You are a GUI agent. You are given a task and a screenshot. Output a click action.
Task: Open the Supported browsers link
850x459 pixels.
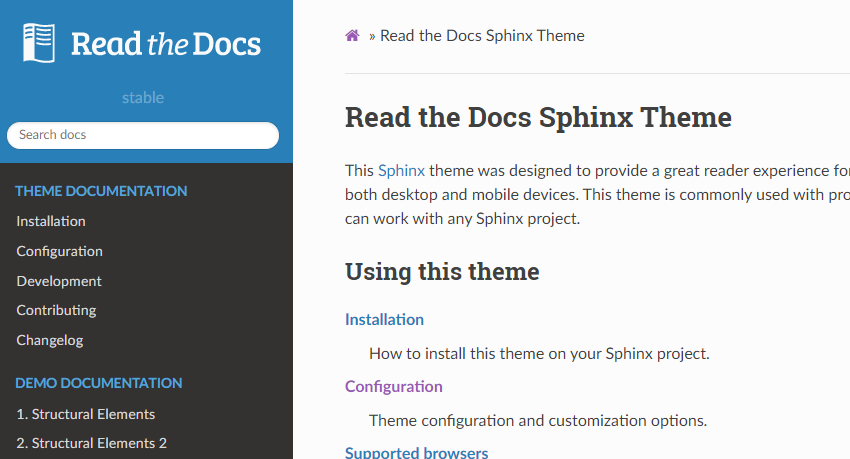(417, 452)
